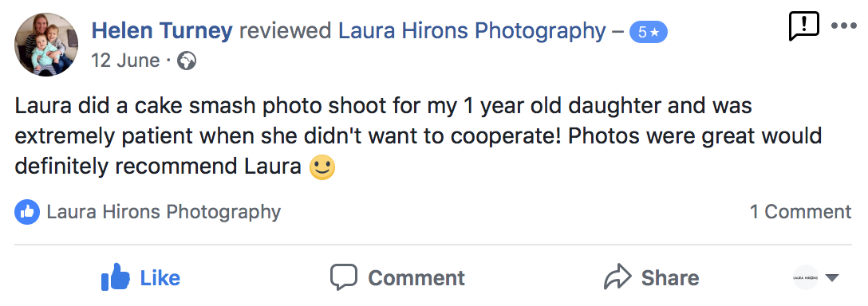
Task: Click the smiley face emoji in review
Action: pos(322,167)
